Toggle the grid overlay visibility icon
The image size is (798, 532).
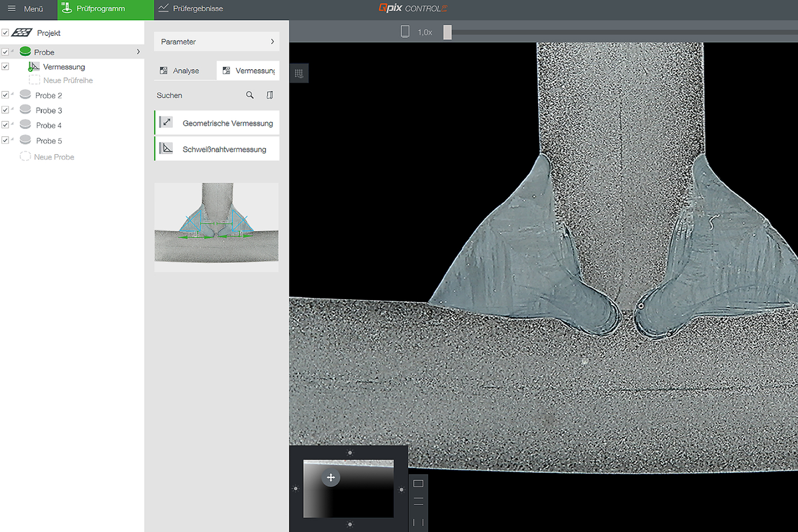pyautogui.click(x=299, y=73)
